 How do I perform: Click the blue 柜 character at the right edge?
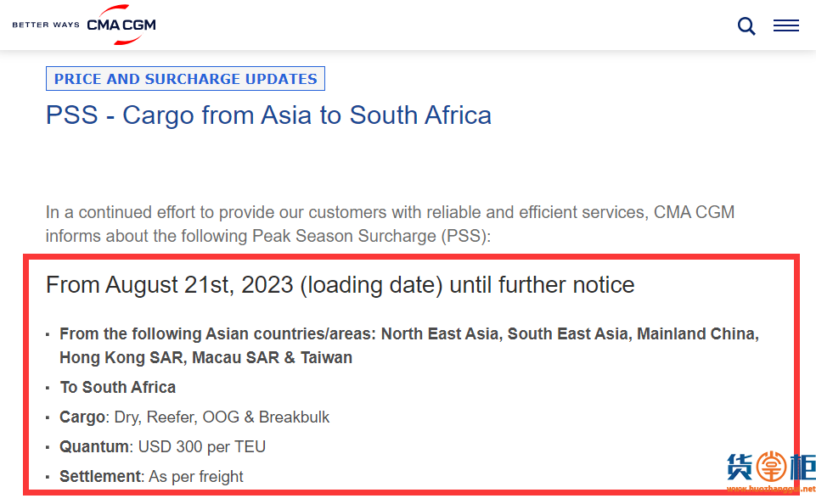pos(802,467)
